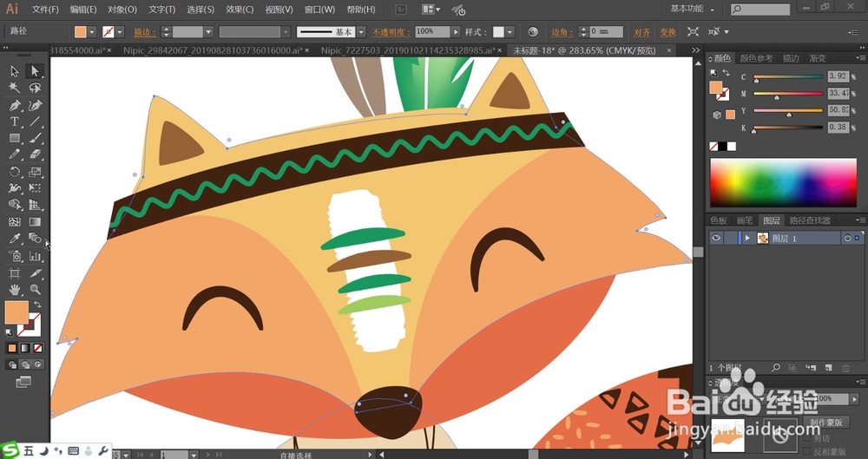Open the 文件(F) menu
The image size is (868, 459).
[45, 10]
